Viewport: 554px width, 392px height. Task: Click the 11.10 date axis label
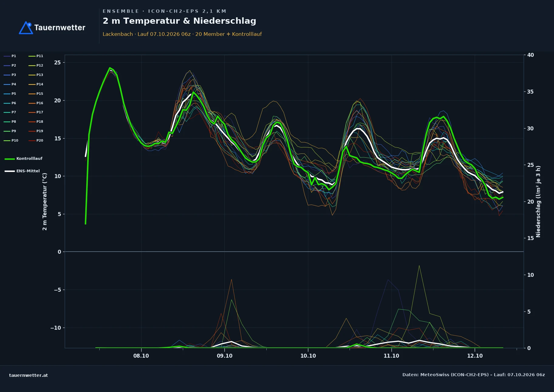392,356
